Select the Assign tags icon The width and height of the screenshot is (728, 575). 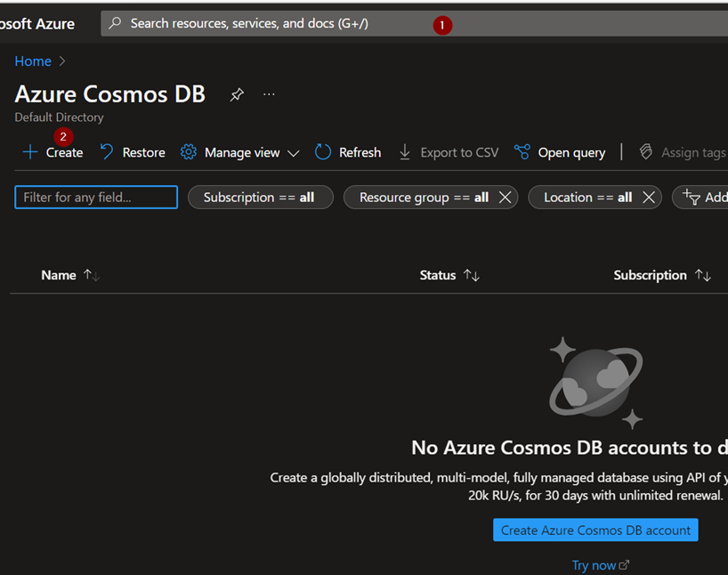click(x=644, y=152)
